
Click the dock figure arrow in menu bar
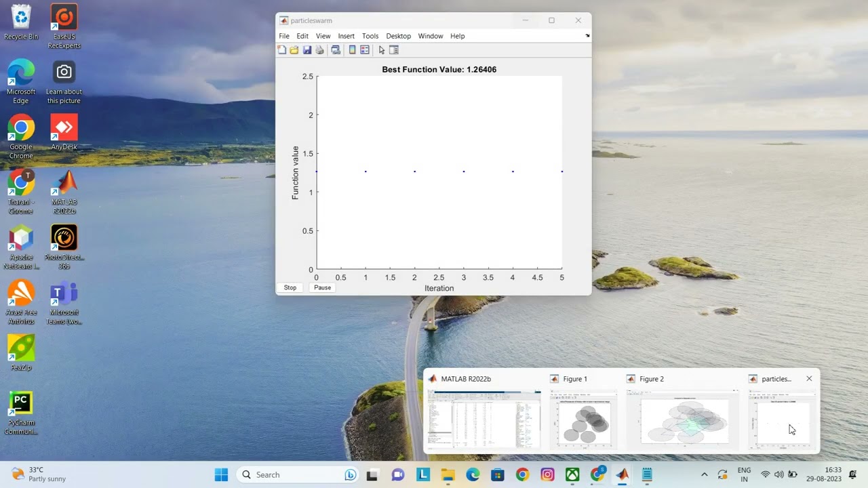coord(587,36)
